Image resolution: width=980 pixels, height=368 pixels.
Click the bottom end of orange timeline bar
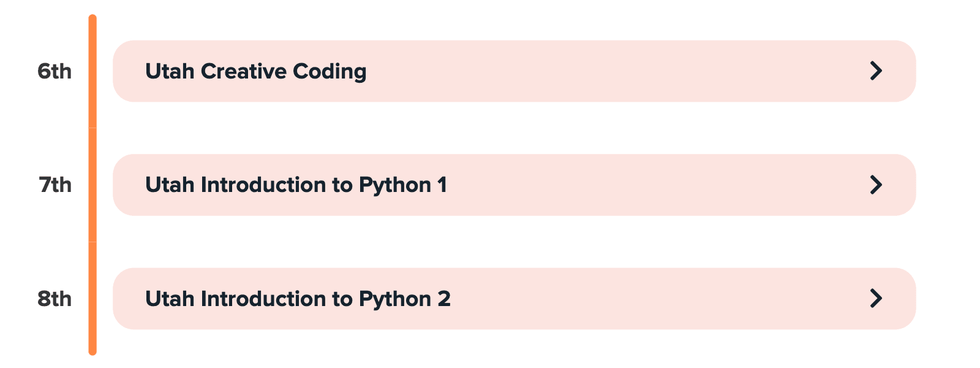(92, 351)
